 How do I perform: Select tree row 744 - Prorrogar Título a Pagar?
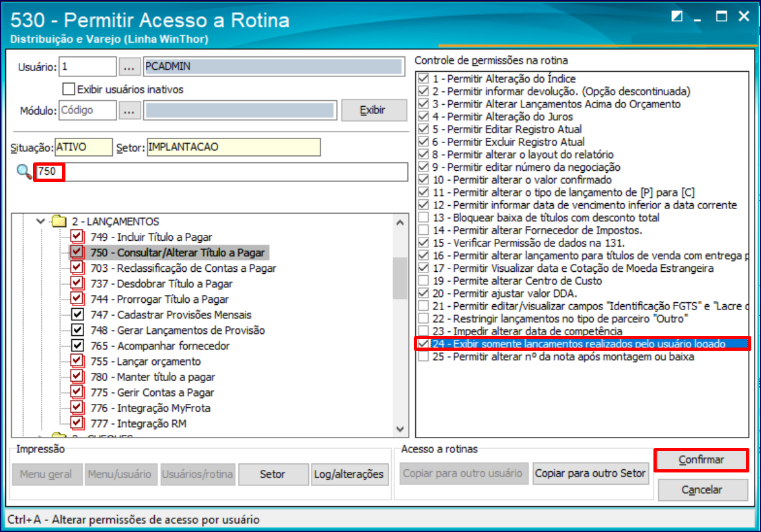tap(159, 299)
